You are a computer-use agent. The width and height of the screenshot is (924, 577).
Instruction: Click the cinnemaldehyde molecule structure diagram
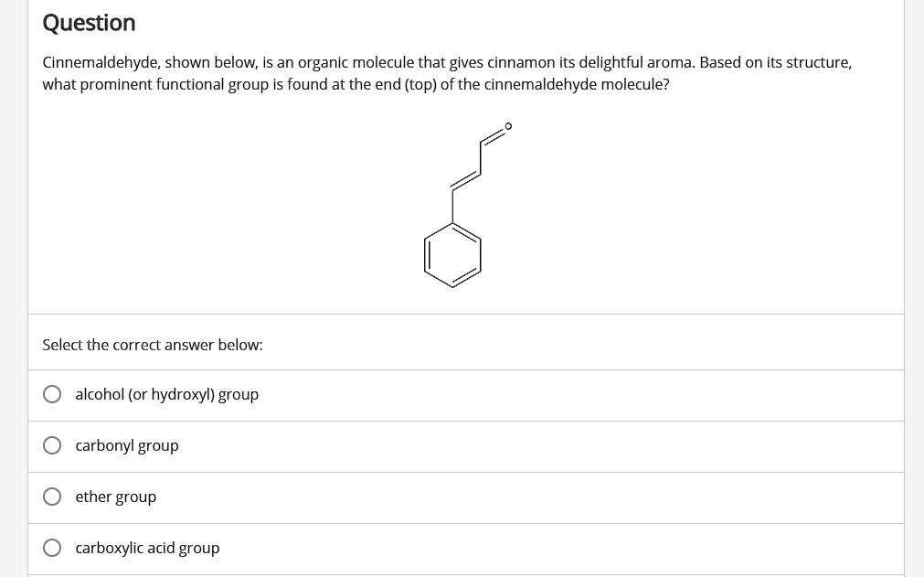coord(466,206)
